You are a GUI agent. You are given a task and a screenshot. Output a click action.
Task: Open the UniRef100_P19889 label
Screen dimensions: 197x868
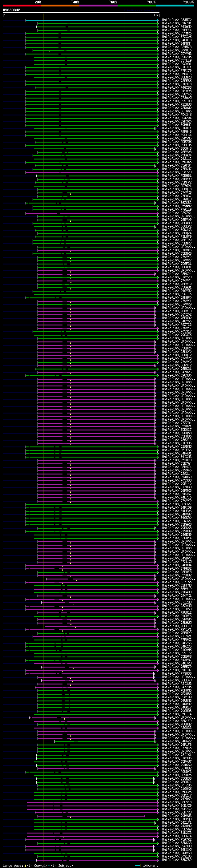[177, 531]
